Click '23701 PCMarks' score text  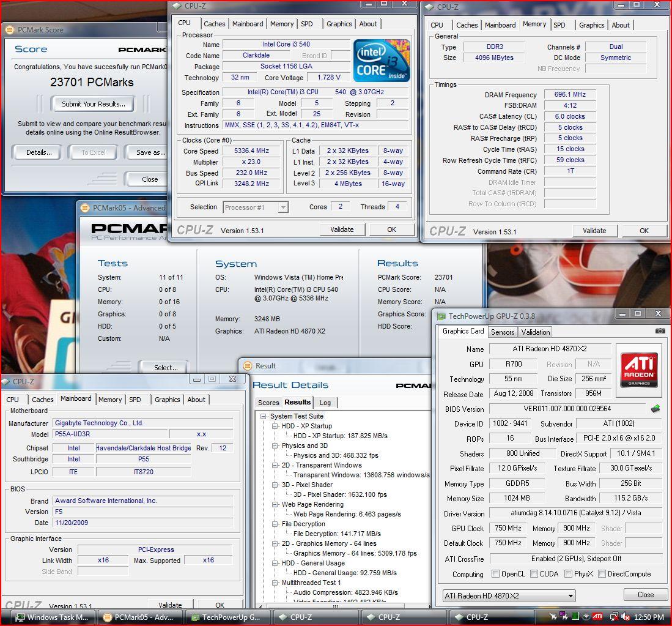[92, 82]
